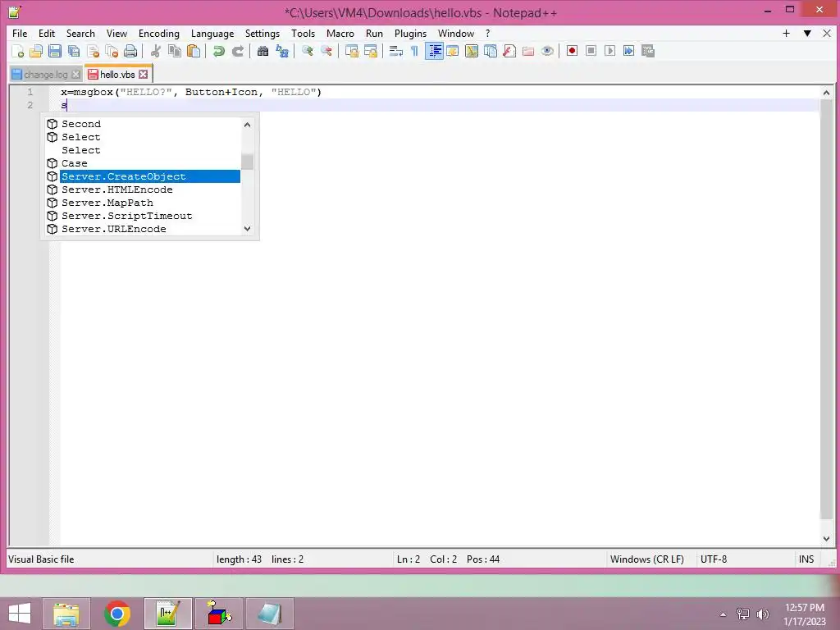Click autocomplete list scroll down arrow
Screen dimensions: 840x630
[247, 229]
